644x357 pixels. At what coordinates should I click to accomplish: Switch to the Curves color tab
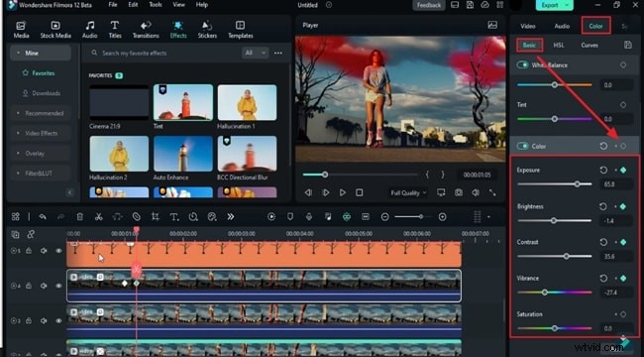pos(590,45)
